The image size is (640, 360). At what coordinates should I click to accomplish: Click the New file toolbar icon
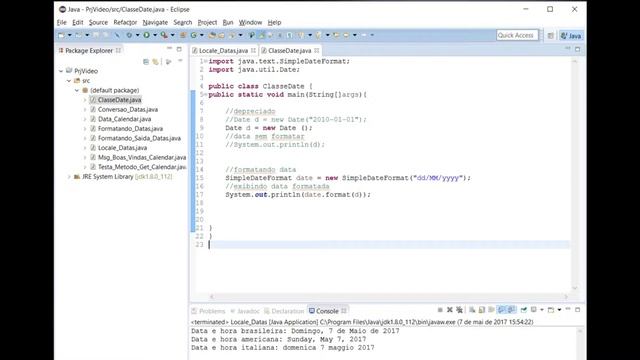[61, 35]
